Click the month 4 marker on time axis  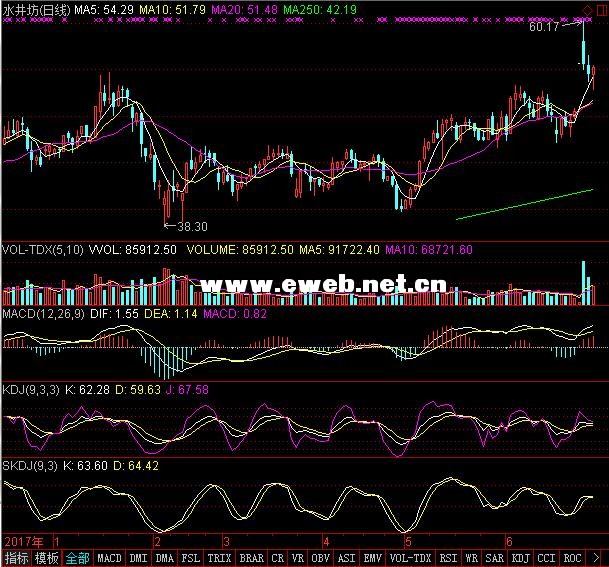pyautogui.click(x=326, y=542)
